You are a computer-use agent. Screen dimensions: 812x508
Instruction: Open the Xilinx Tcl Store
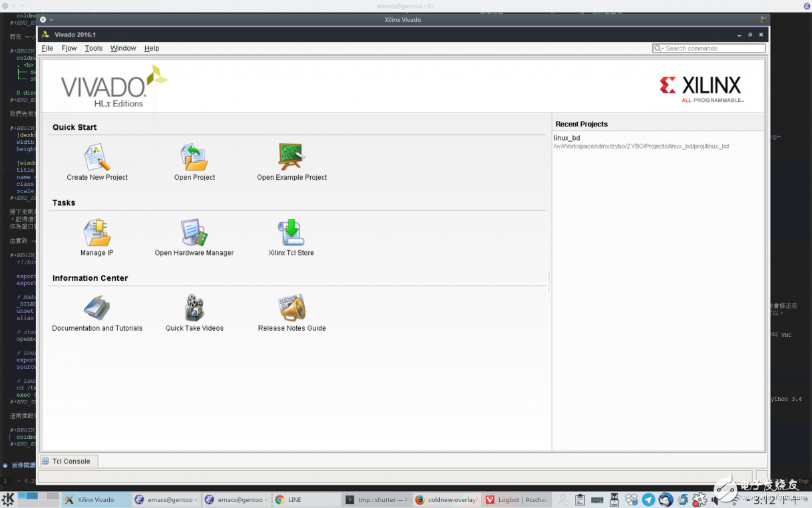coord(291,233)
